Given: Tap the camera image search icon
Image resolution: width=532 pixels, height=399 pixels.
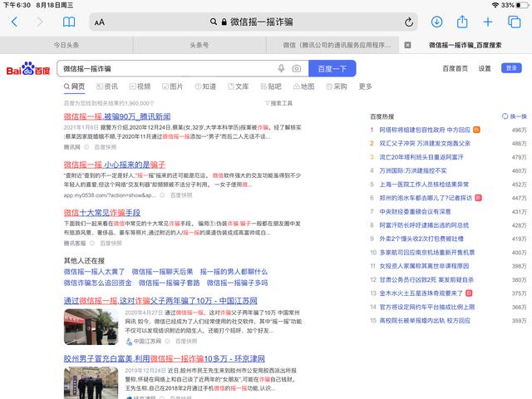Looking at the screenshot, I should [x=297, y=69].
